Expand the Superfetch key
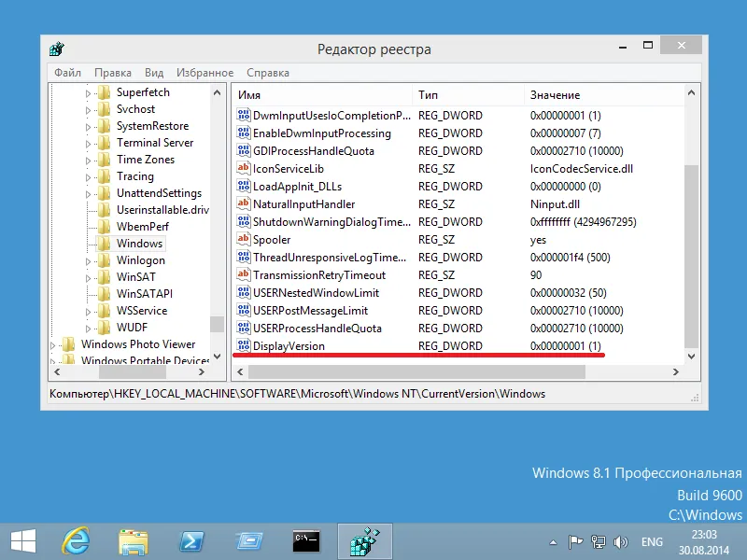Image resolution: width=747 pixels, height=560 pixels. click(x=88, y=94)
